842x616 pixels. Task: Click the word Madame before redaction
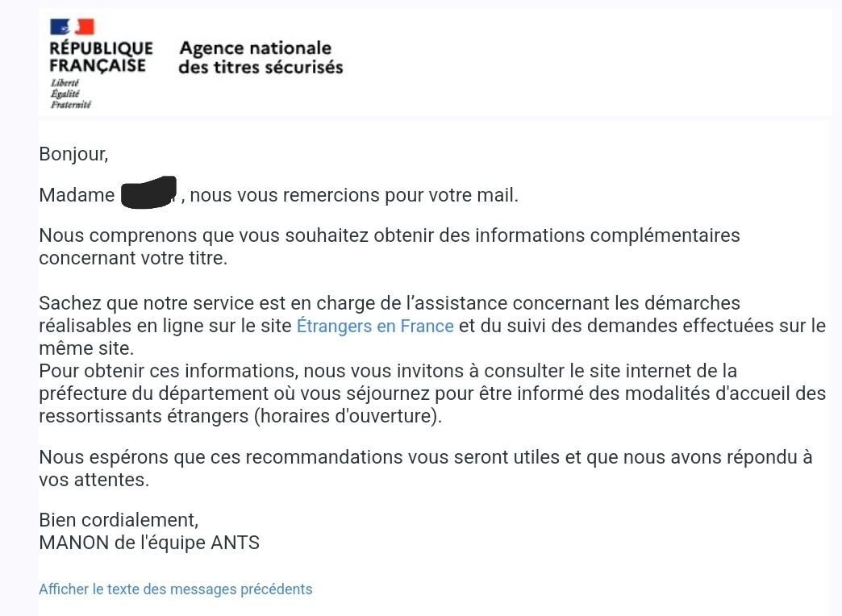[x=77, y=195]
